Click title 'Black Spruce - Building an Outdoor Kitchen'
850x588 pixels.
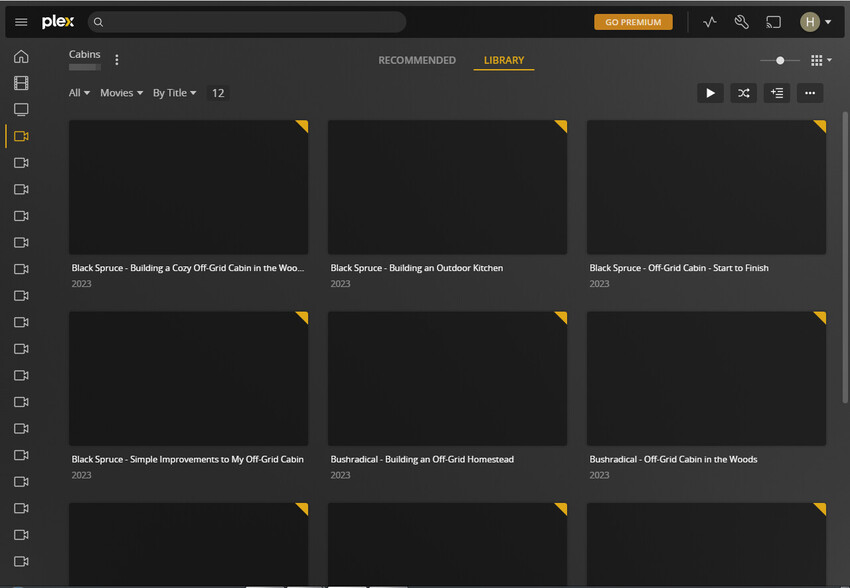click(x=417, y=268)
